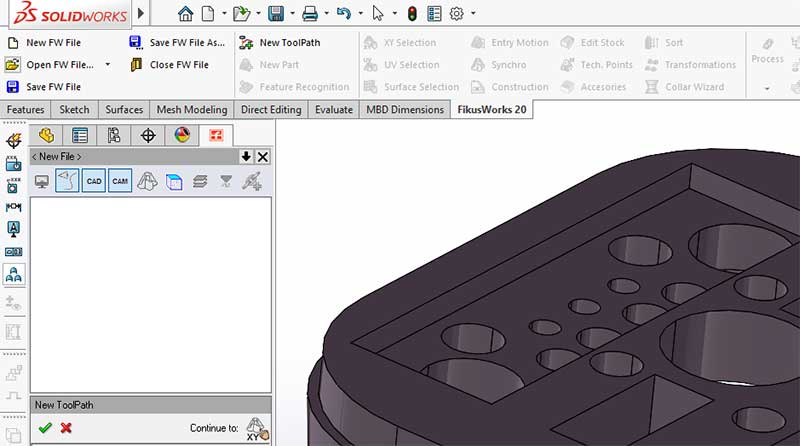Open the dropdown beside the save icon
The image size is (800, 446).
tap(292, 14)
